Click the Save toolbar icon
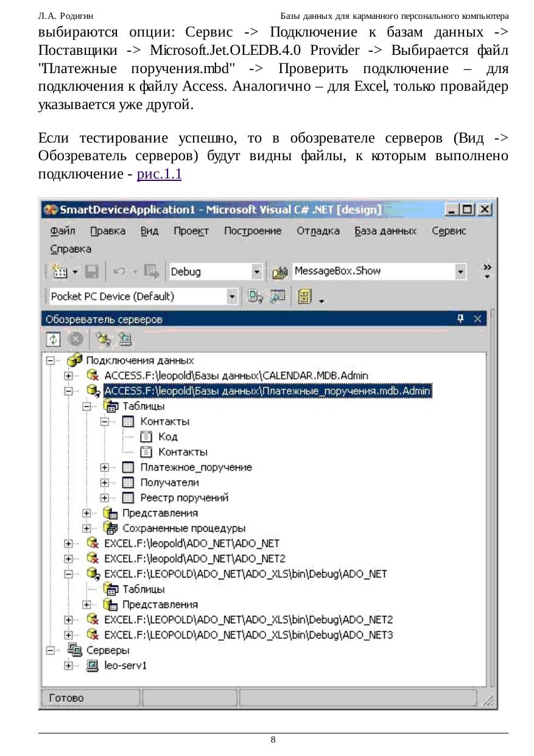The height and width of the screenshot is (756, 534). click(x=92, y=272)
